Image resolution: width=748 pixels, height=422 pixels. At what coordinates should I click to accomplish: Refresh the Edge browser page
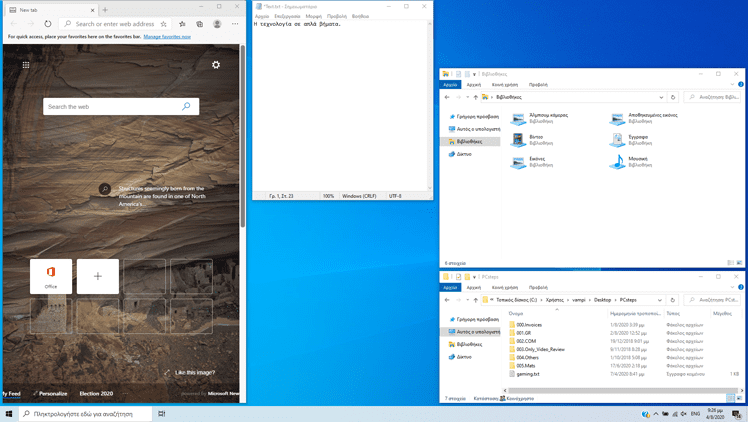48,24
